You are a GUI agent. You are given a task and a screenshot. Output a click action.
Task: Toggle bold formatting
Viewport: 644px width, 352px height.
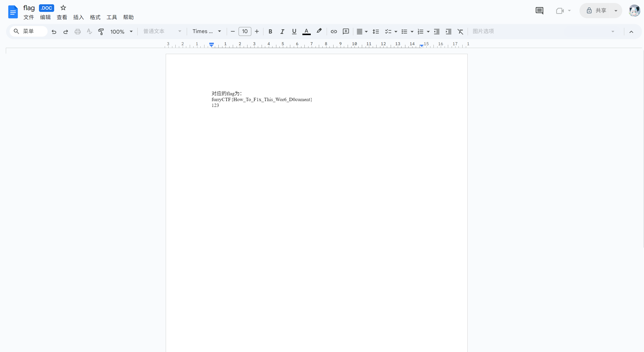pyautogui.click(x=270, y=31)
